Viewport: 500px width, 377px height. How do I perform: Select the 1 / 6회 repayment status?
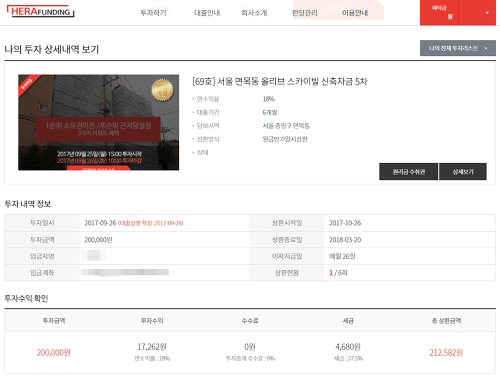[x=338, y=273]
